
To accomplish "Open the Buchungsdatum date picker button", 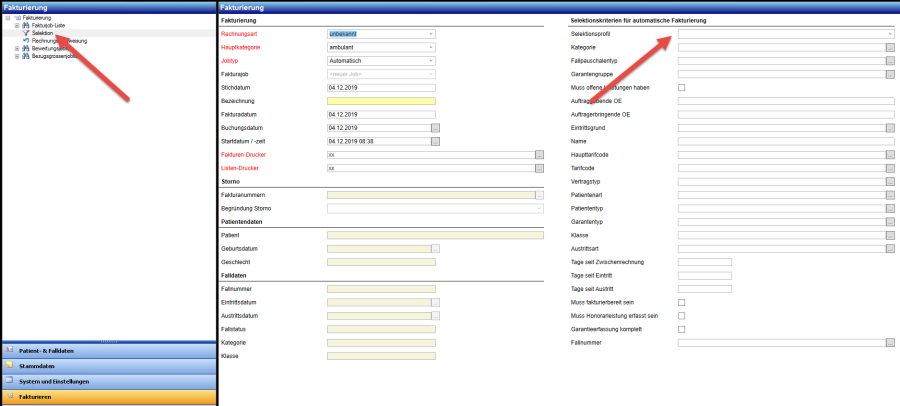I will pyautogui.click(x=435, y=128).
